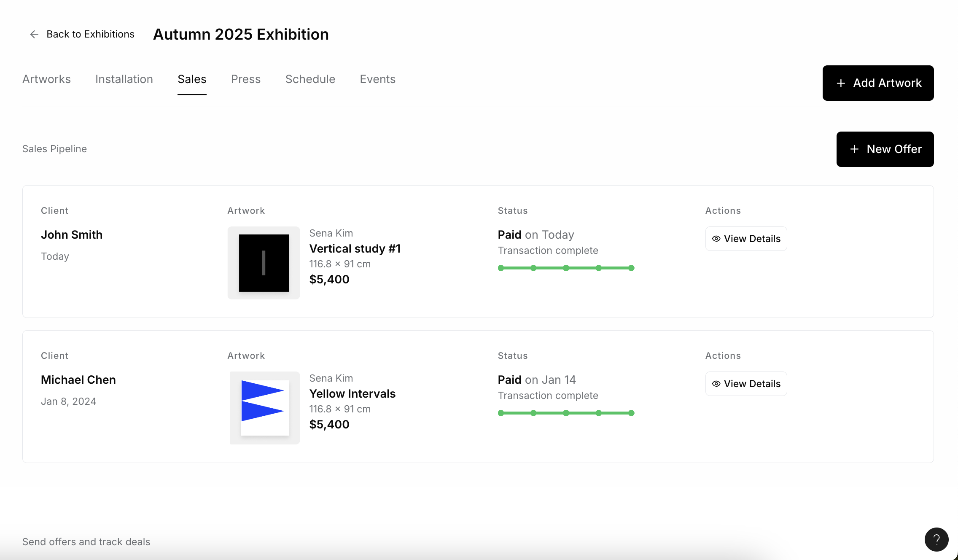Select the Vertical study #1 artwork thumbnail
958x560 pixels.
point(264,262)
